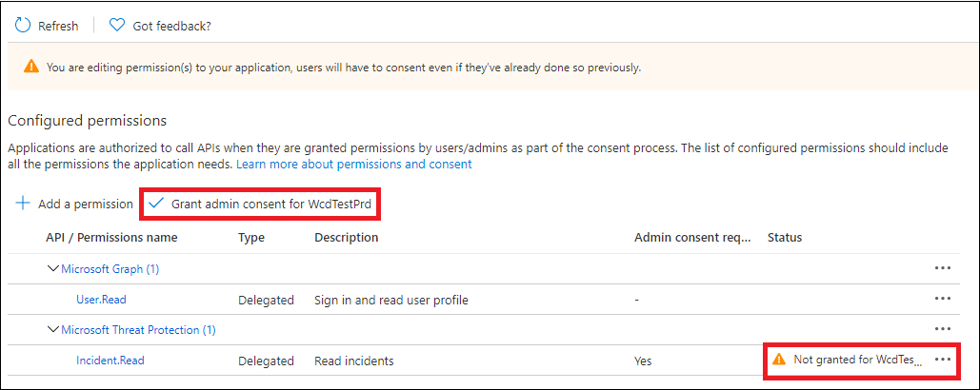Click the API / Permissions name column header
The height and width of the screenshot is (390, 980).
point(111,238)
